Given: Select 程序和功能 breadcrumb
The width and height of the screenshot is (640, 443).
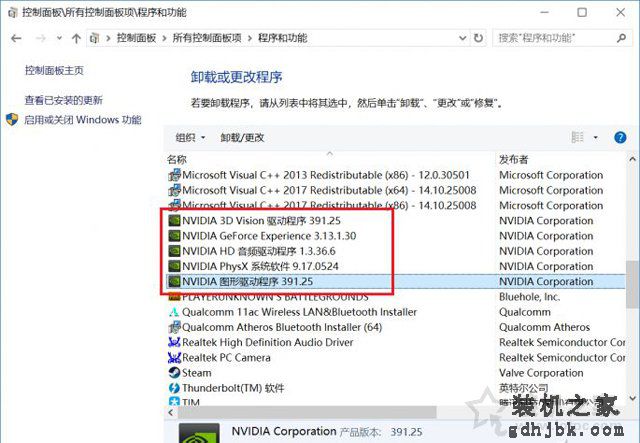Looking at the screenshot, I should coord(282,38).
